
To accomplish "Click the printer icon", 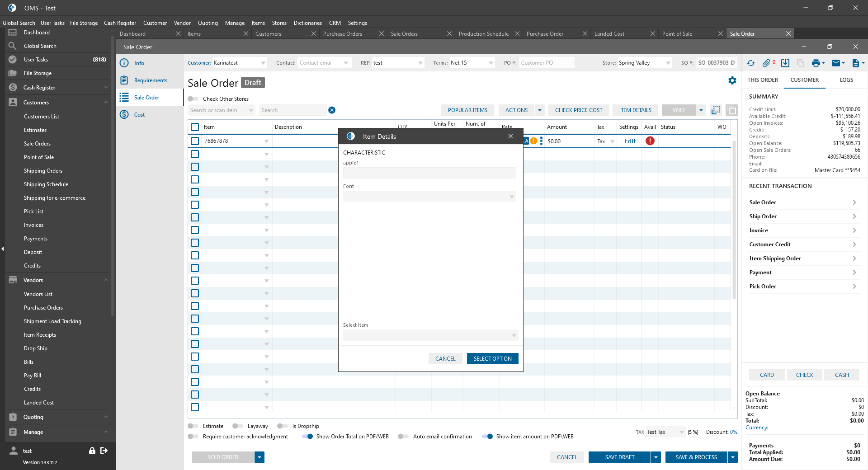I will coord(816,63).
